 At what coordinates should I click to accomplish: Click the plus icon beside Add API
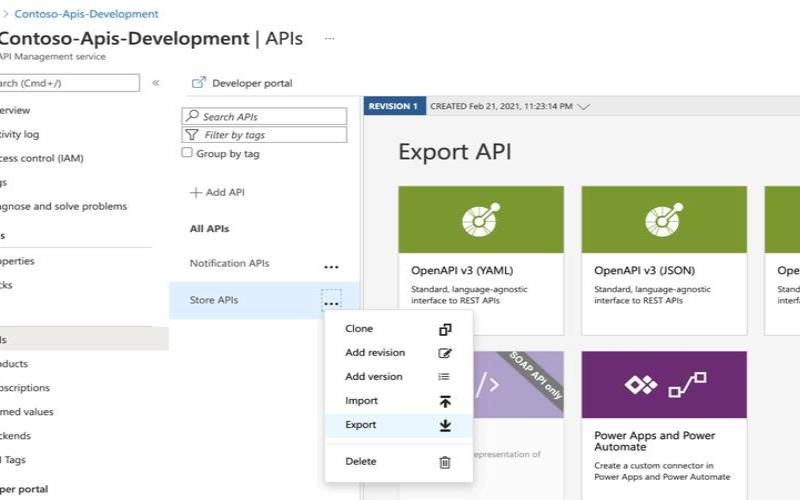point(196,193)
